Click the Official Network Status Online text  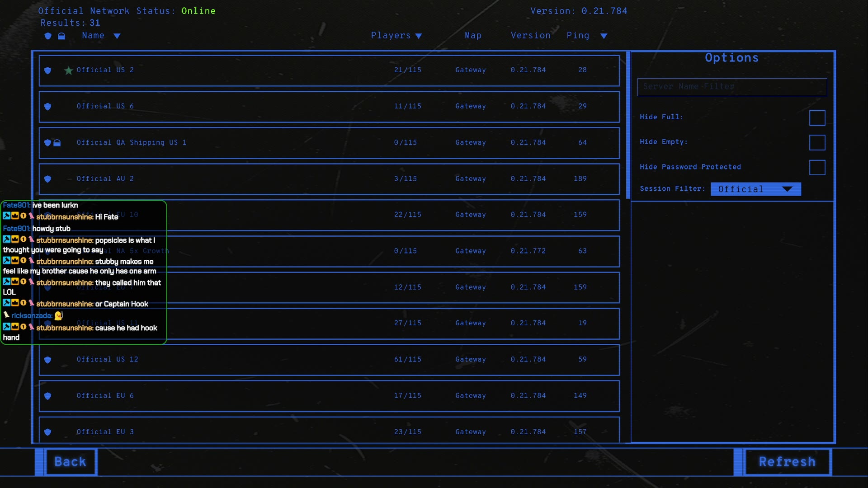127,11
